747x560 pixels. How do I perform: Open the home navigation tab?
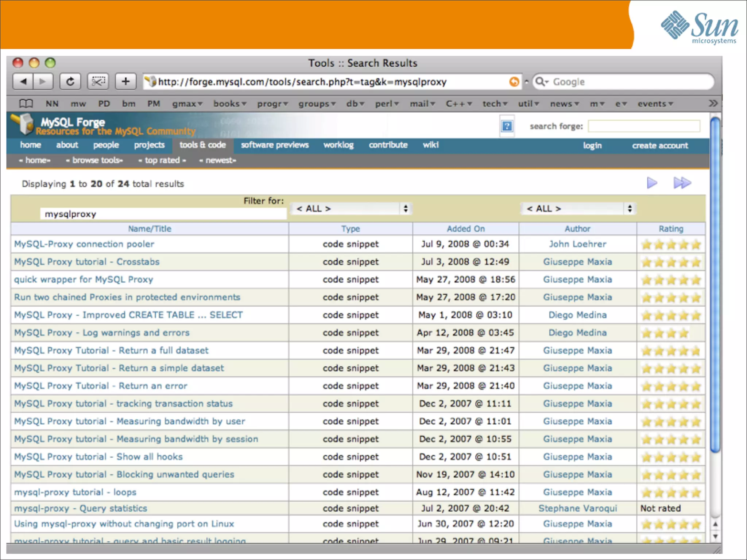click(x=31, y=145)
